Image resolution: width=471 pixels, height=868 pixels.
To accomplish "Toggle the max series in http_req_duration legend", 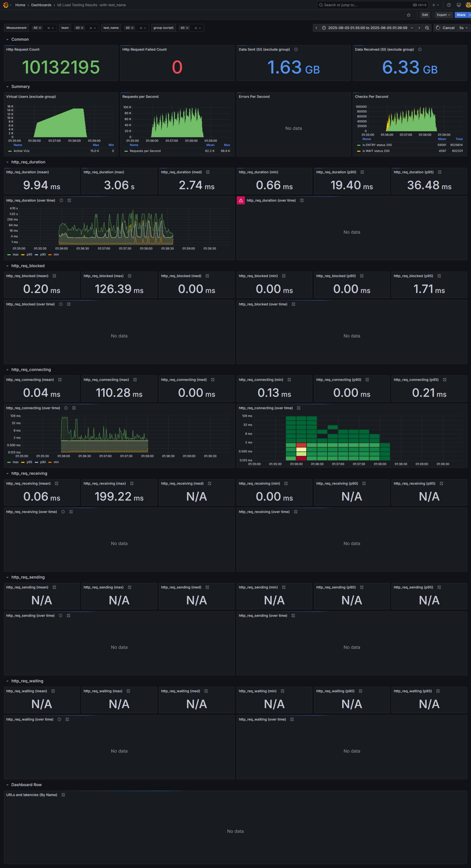I will pos(13,254).
